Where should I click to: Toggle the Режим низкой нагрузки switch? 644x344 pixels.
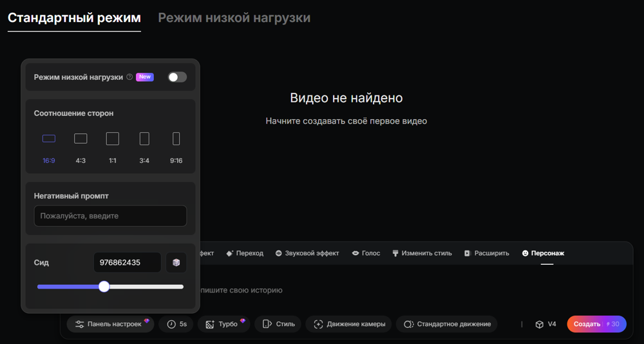177,77
